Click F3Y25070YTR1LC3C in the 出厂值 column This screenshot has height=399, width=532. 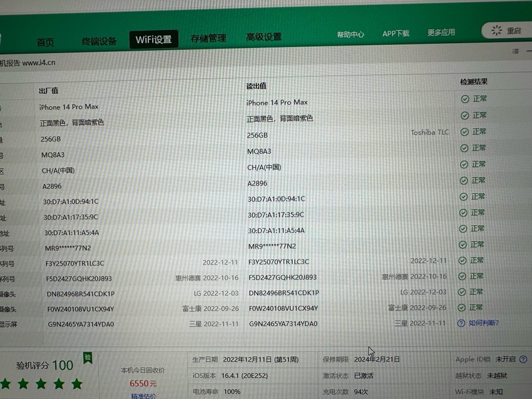tap(74, 263)
